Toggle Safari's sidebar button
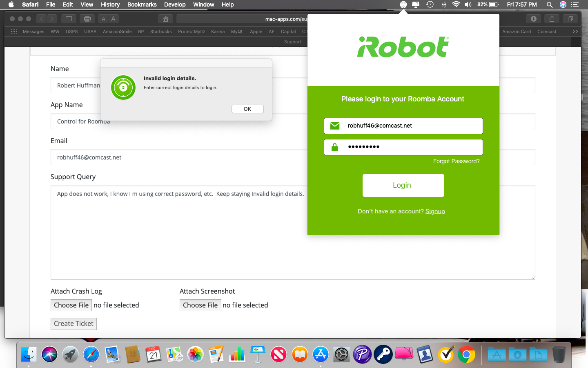The image size is (588, 368). pos(69,19)
